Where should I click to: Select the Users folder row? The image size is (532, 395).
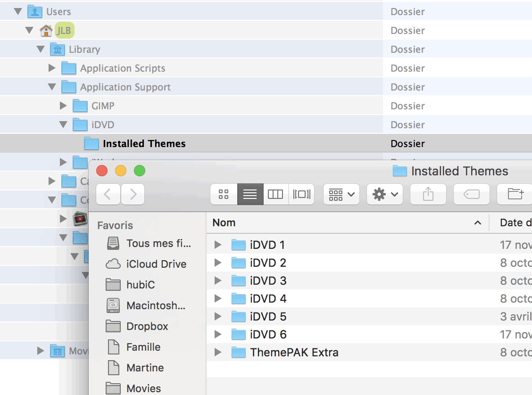(x=266, y=11)
